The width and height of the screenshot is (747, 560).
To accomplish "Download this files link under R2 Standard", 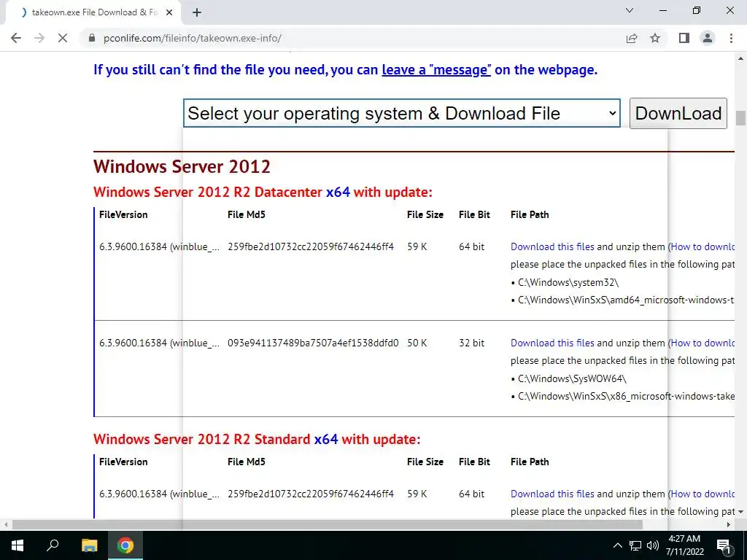I will click(552, 494).
